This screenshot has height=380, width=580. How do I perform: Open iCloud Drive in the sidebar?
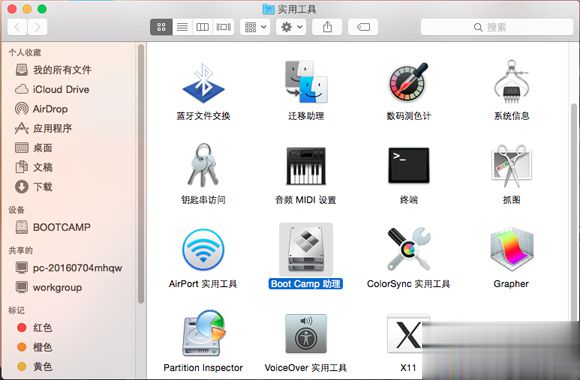pos(52,89)
